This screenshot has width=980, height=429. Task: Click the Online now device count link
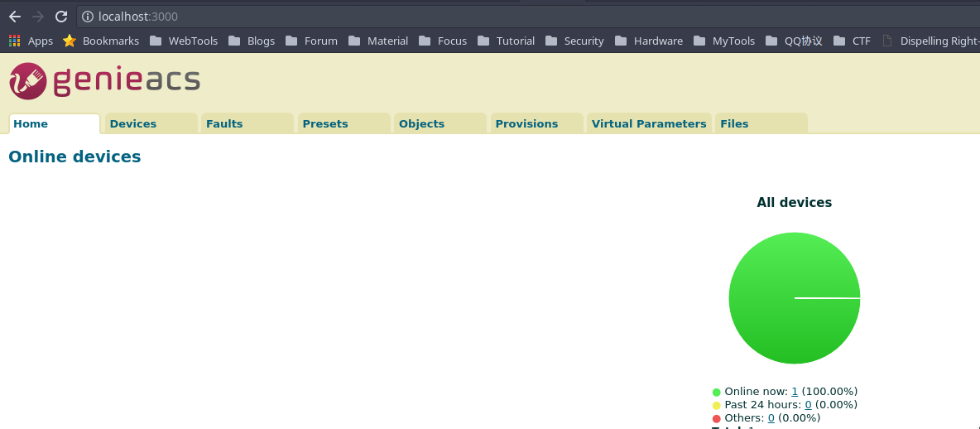pyautogui.click(x=795, y=392)
